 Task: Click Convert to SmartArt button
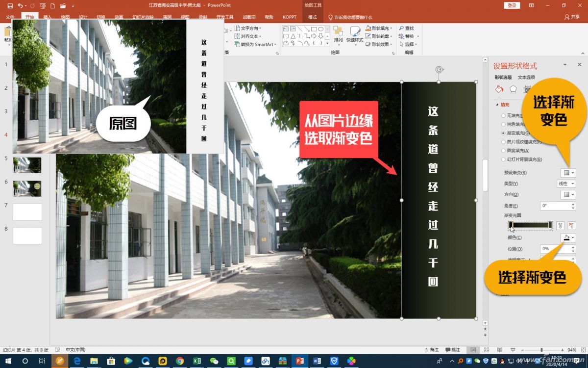[256, 44]
